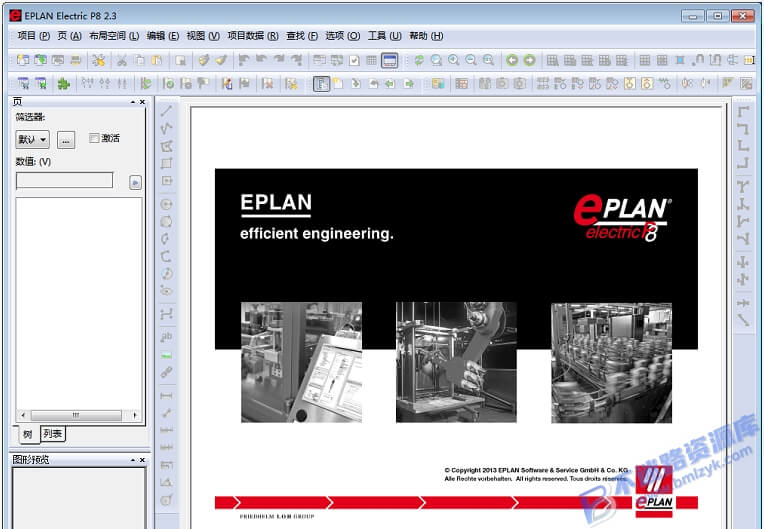Toggle the highlighted graphical preview toolbar button
The image size is (764, 529).
tap(389, 60)
